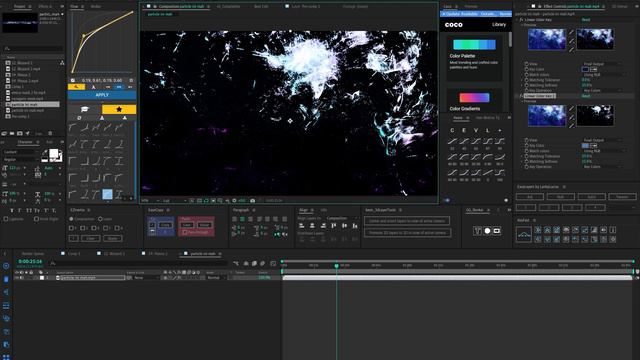Select the star favorites tab in Flow panel
Screen dimensions: 640x360
(119, 109)
